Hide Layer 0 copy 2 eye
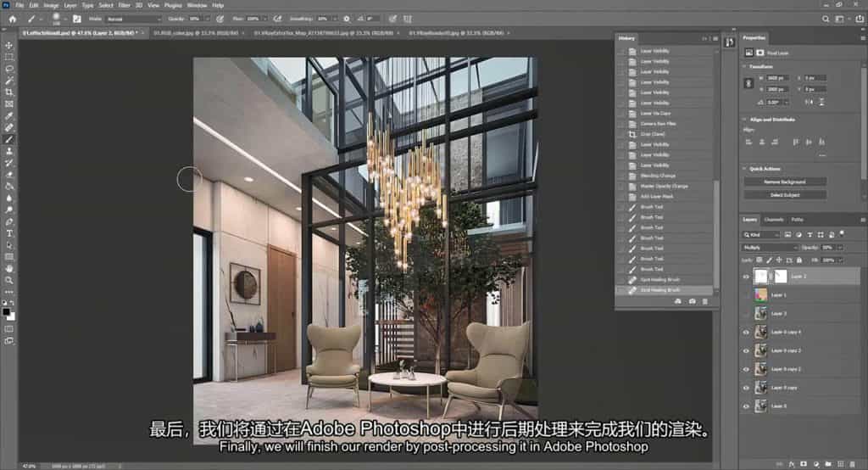868x470 pixels. coord(746,369)
